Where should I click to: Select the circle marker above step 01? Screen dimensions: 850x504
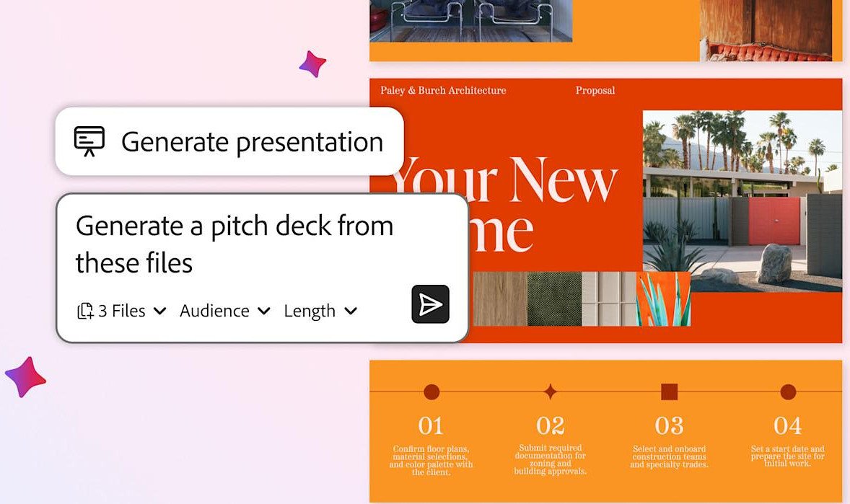[x=431, y=392]
